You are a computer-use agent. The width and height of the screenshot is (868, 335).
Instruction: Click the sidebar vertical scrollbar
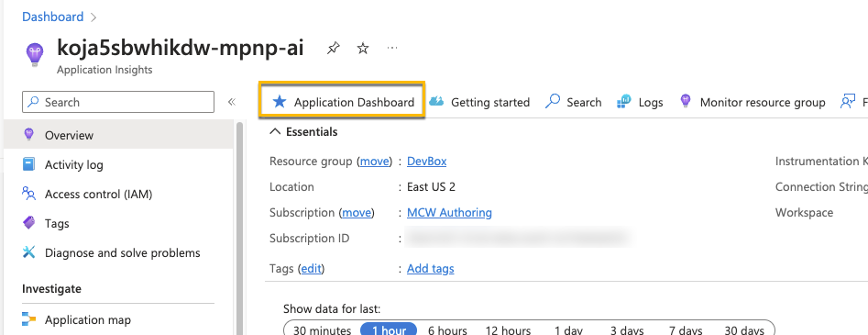click(x=240, y=229)
